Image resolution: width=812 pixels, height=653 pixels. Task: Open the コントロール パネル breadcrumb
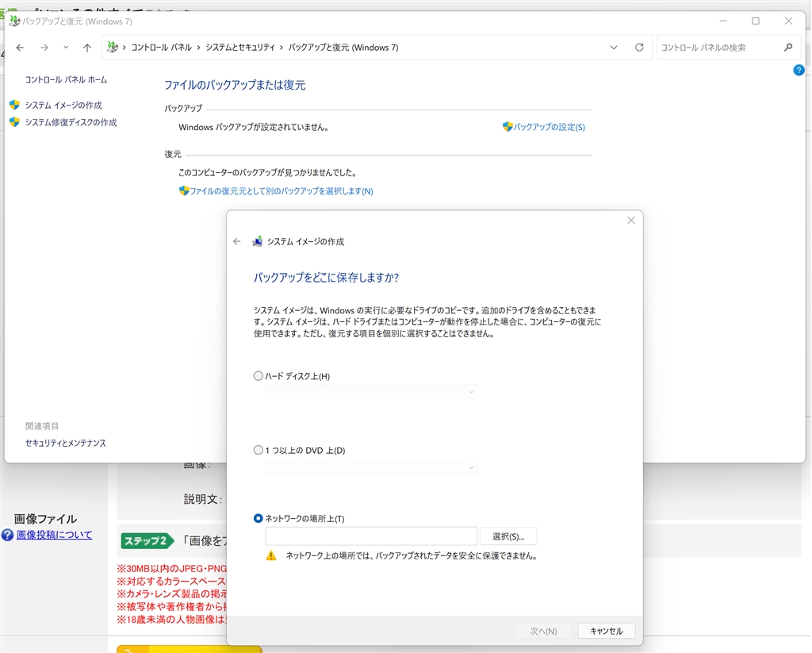pyautogui.click(x=161, y=48)
